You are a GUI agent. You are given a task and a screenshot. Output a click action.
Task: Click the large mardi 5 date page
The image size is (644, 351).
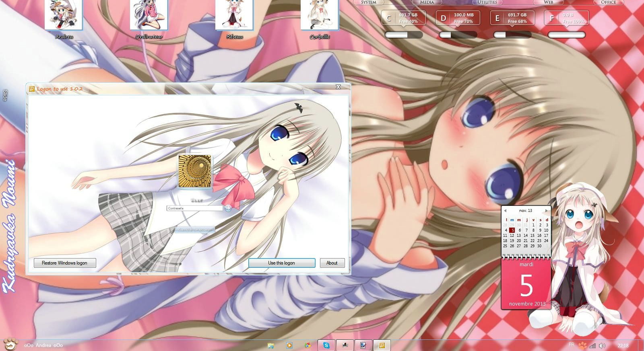(526, 284)
